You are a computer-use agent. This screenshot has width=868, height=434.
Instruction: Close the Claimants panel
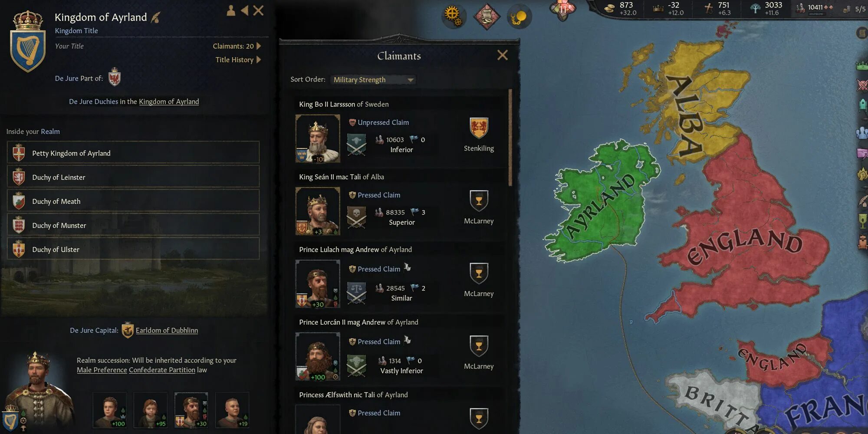point(502,55)
